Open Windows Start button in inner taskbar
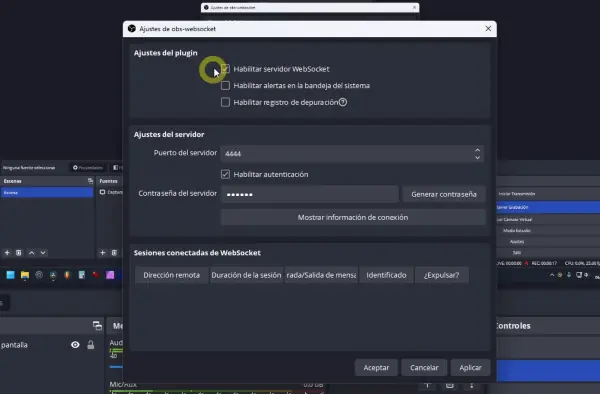This screenshot has height=394, width=600. pos(10,275)
